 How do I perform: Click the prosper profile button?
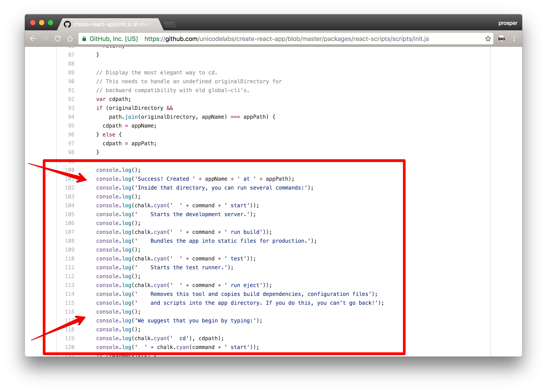pyautogui.click(x=508, y=23)
